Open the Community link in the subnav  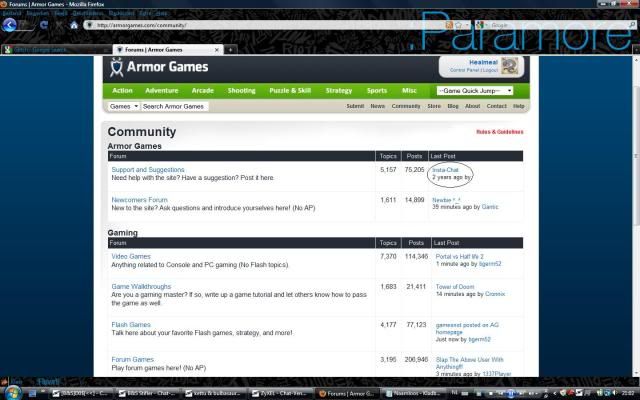point(406,106)
